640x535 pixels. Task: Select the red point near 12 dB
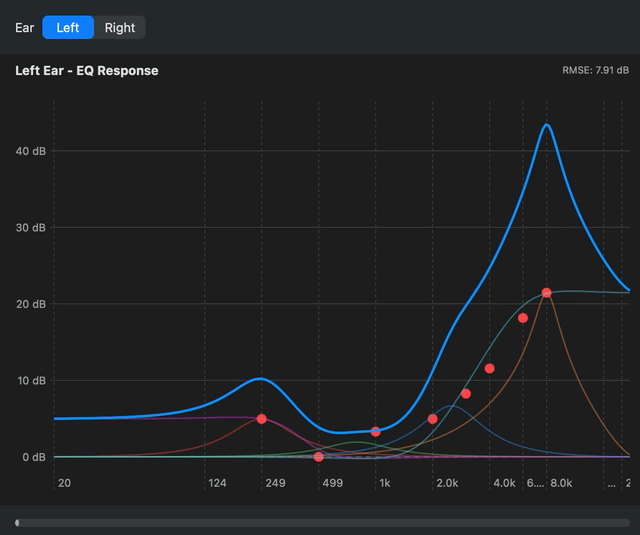coord(490,368)
